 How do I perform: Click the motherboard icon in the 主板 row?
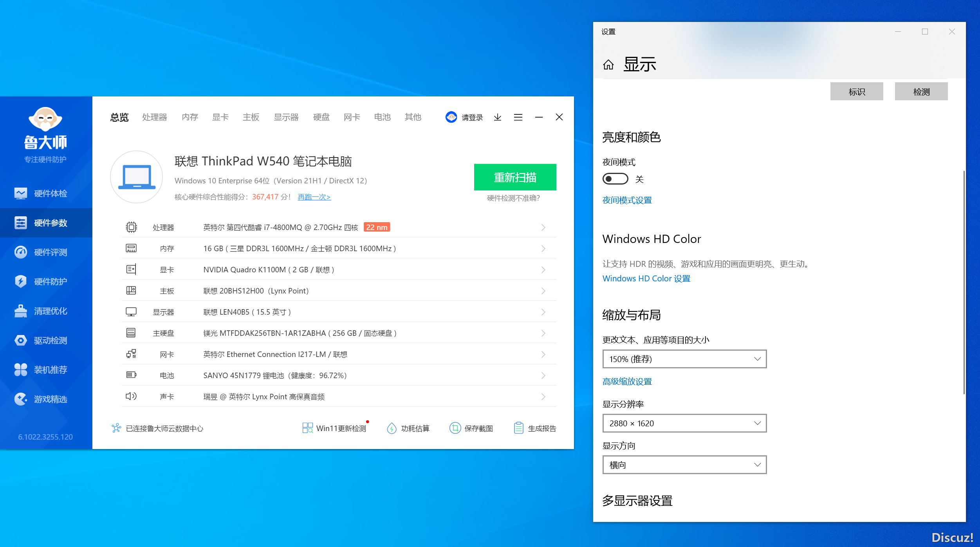[x=131, y=291]
